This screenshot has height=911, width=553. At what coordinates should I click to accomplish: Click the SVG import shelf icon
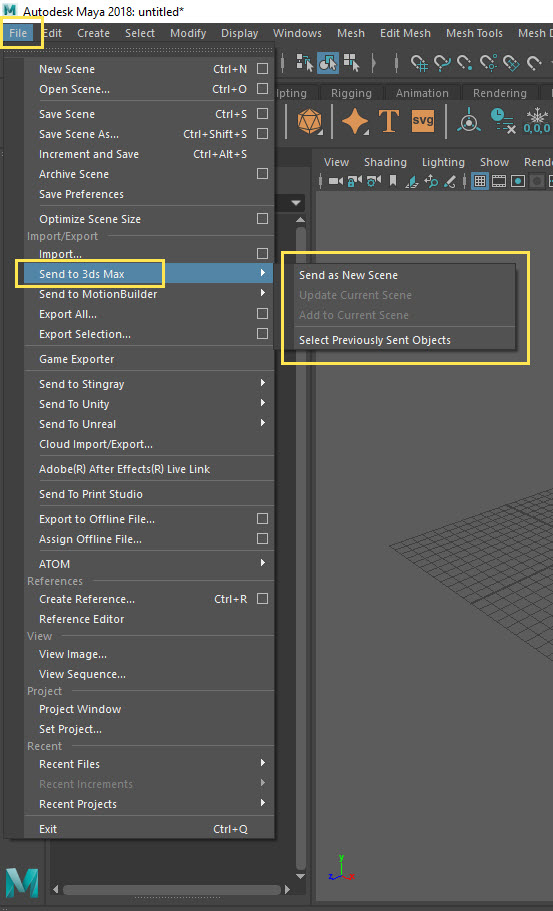[423, 121]
